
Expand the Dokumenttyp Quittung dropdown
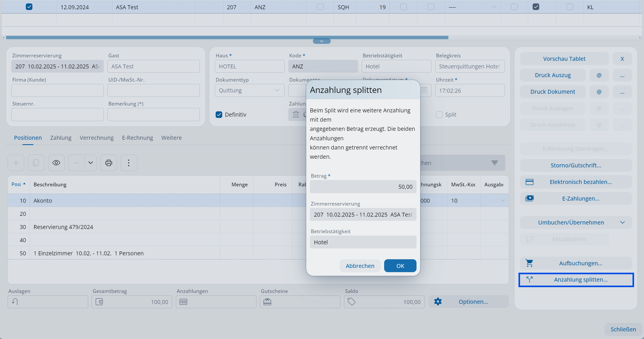(277, 90)
